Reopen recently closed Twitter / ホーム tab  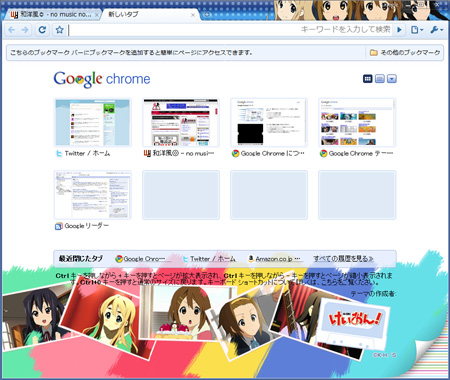point(209,259)
